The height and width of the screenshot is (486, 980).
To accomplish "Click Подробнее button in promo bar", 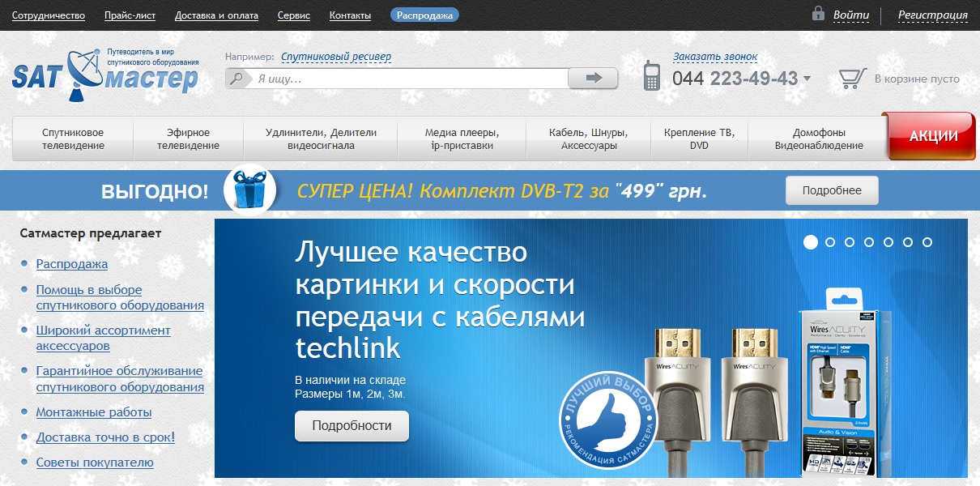I will pyautogui.click(x=832, y=190).
